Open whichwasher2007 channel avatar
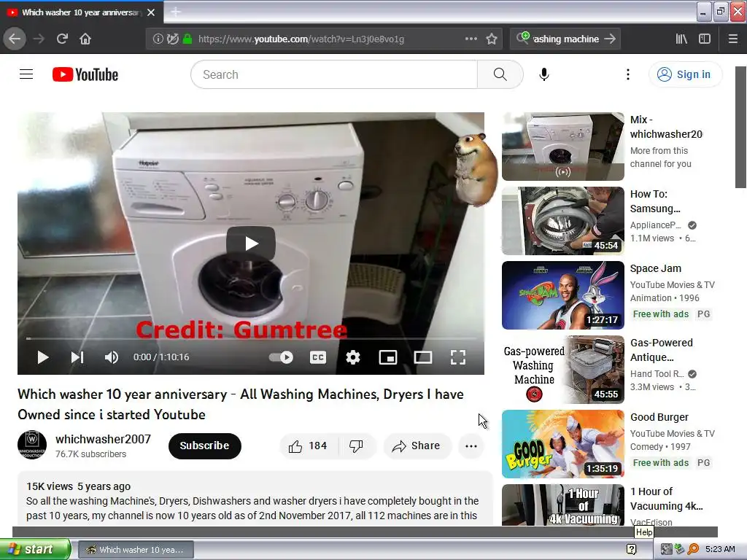This screenshot has width=747, height=560. pos(32,445)
